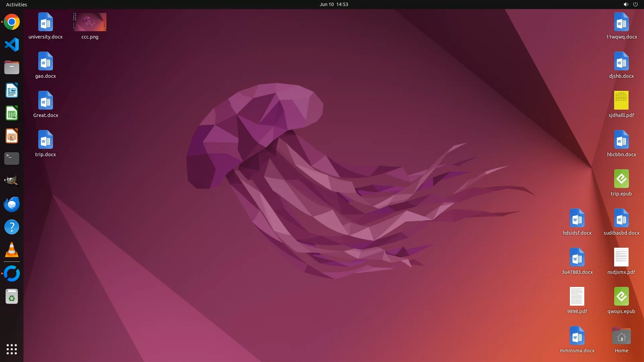Launch VLC media player from dock
644x362 pixels.
tap(12, 250)
